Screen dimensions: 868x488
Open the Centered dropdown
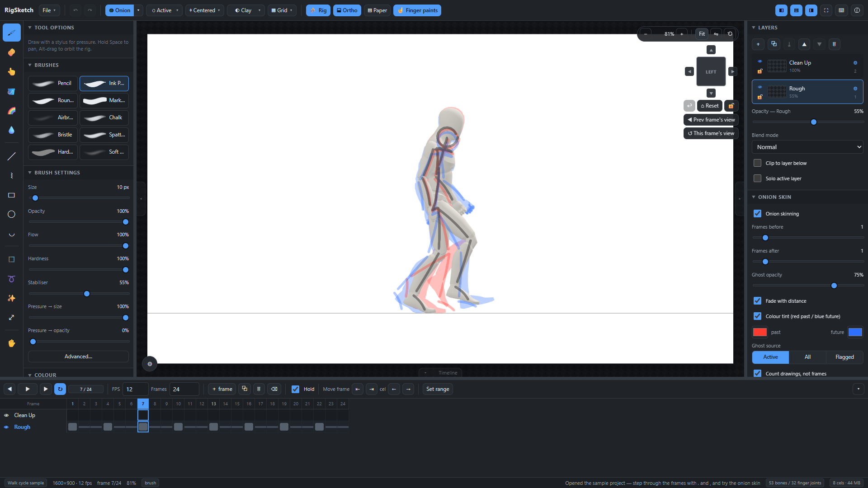205,10
